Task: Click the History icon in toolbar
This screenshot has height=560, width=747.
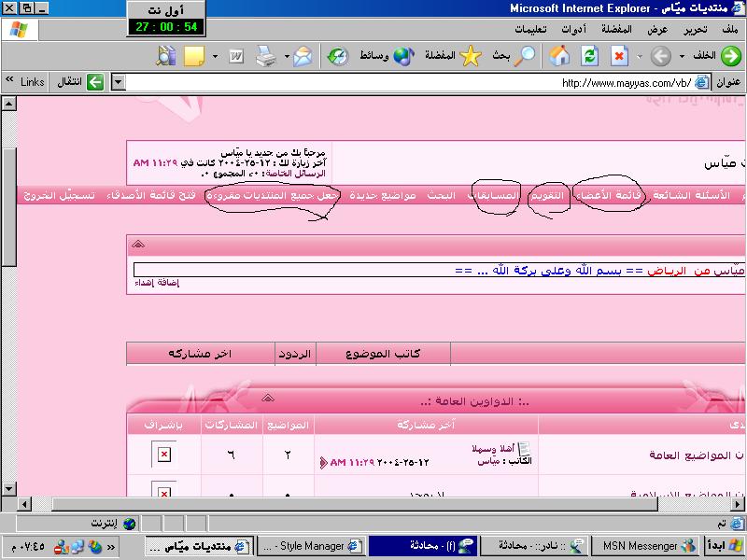Action: [337, 56]
